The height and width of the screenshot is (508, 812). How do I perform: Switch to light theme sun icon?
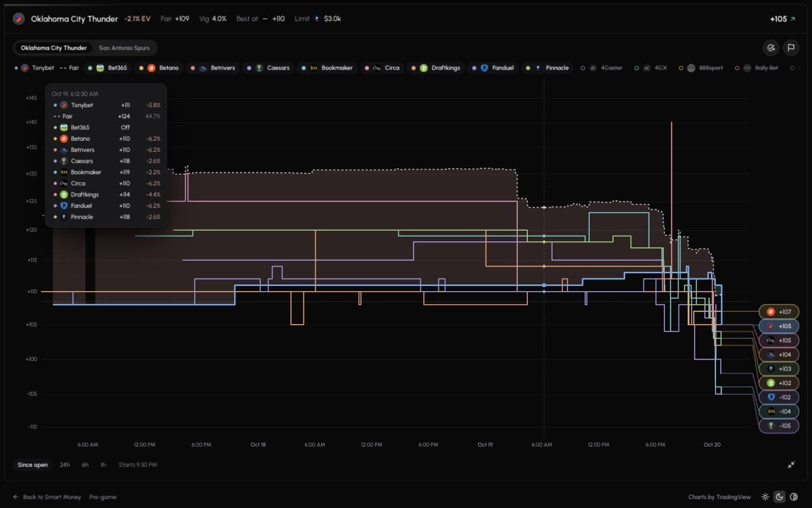[765, 497]
